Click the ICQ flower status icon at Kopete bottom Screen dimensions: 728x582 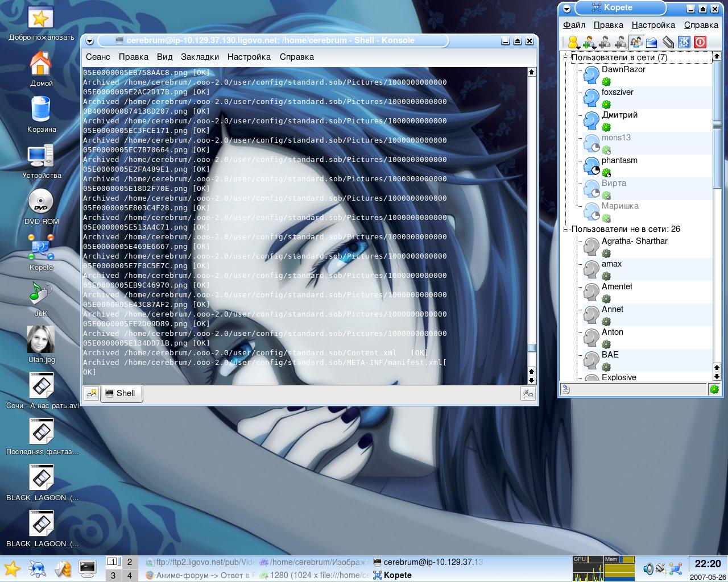pos(714,389)
